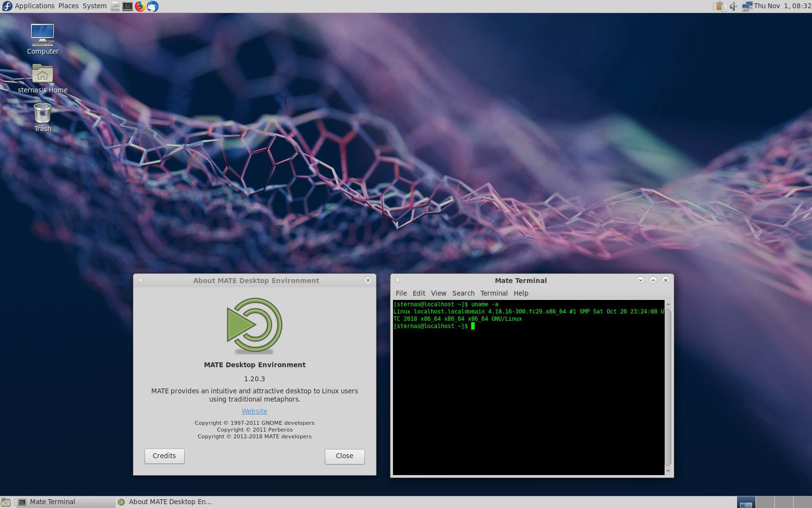Maximize the Mate Terminal window

click(653, 280)
